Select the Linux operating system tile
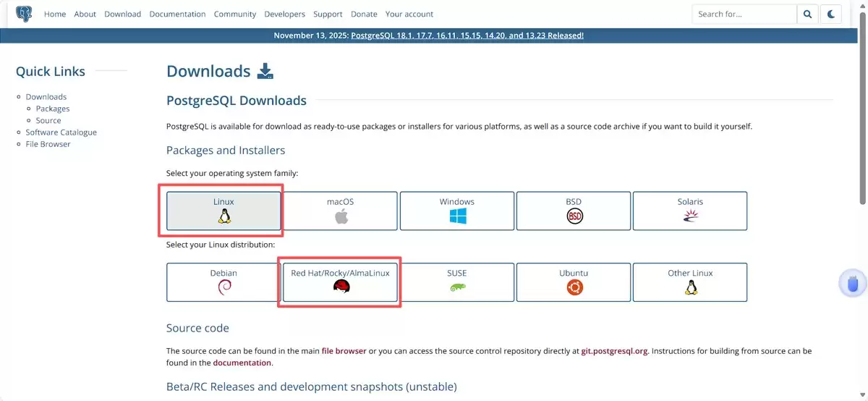 [224, 211]
